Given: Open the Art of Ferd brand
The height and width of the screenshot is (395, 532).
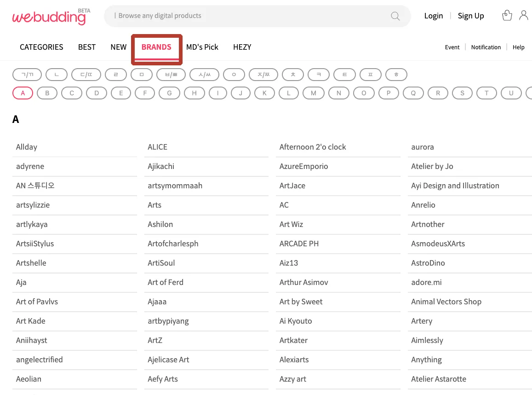Looking at the screenshot, I should click(206, 283).
